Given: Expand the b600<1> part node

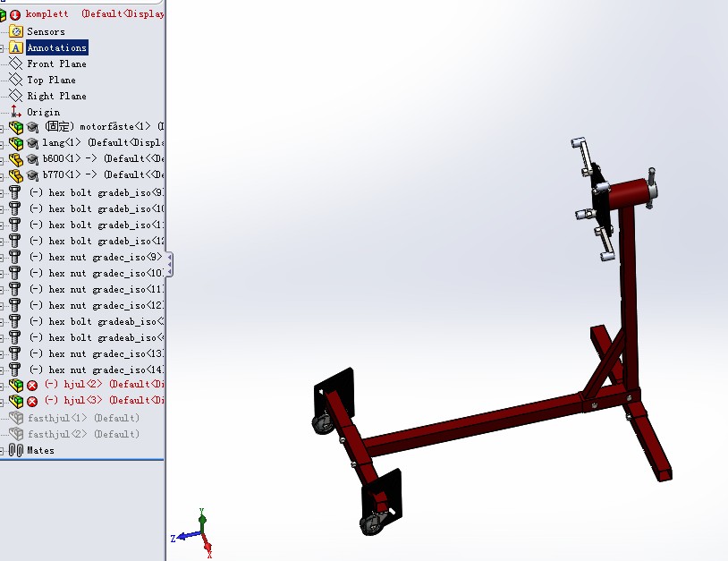Looking at the screenshot, I should coord(2,160).
